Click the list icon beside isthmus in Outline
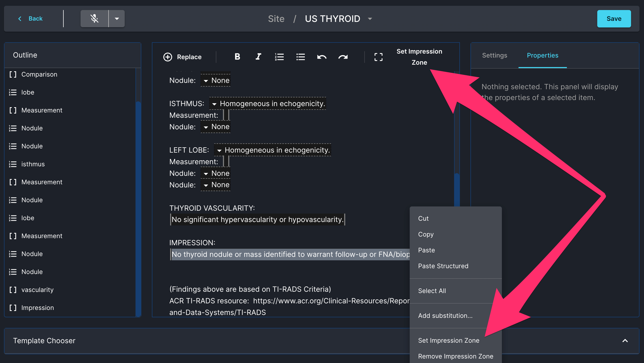 click(13, 164)
